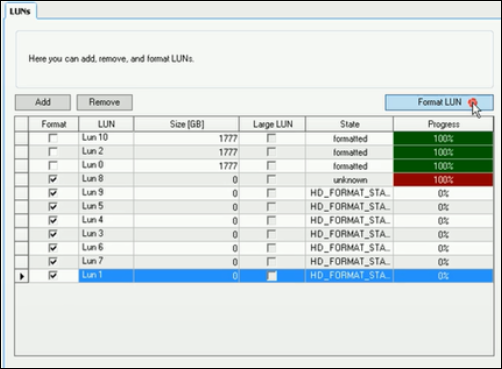The image size is (502, 369).
Task: Enable Large LUN checkbox for Lun 0
Action: point(272,166)
